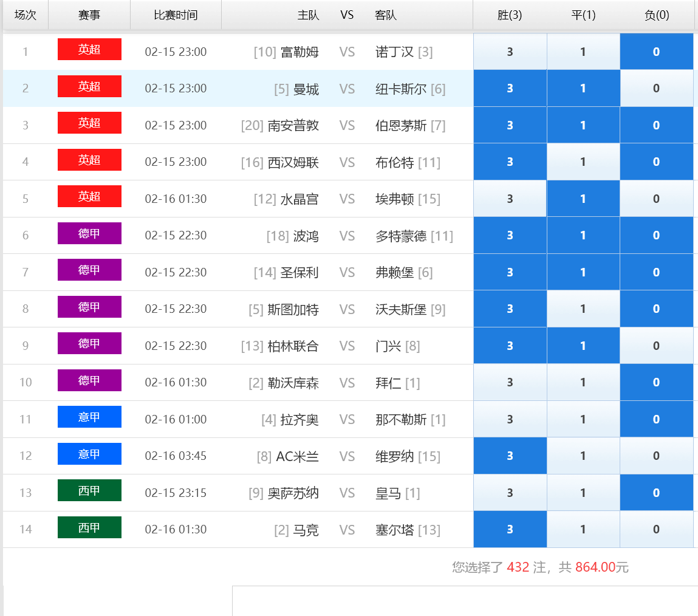Click the 平(1) column header
Viewport: 698px width, 616px height.
[583, 15]
